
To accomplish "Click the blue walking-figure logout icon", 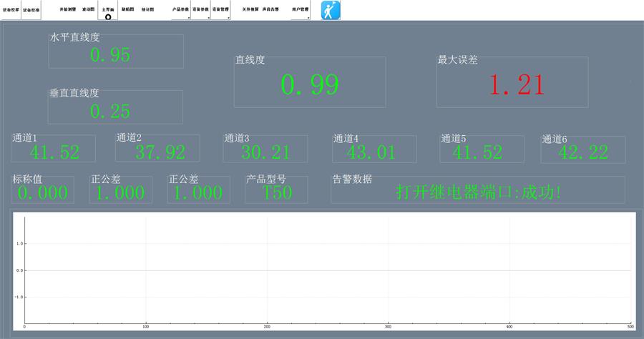I will coord(331,10).
